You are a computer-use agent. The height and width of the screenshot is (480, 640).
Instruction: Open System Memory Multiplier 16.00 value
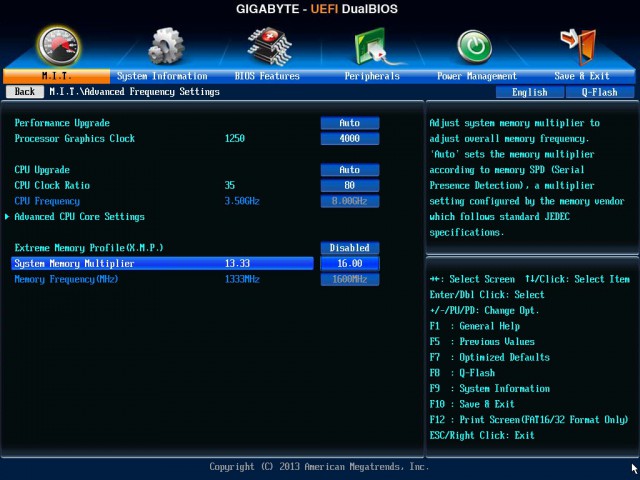(350, 264)
